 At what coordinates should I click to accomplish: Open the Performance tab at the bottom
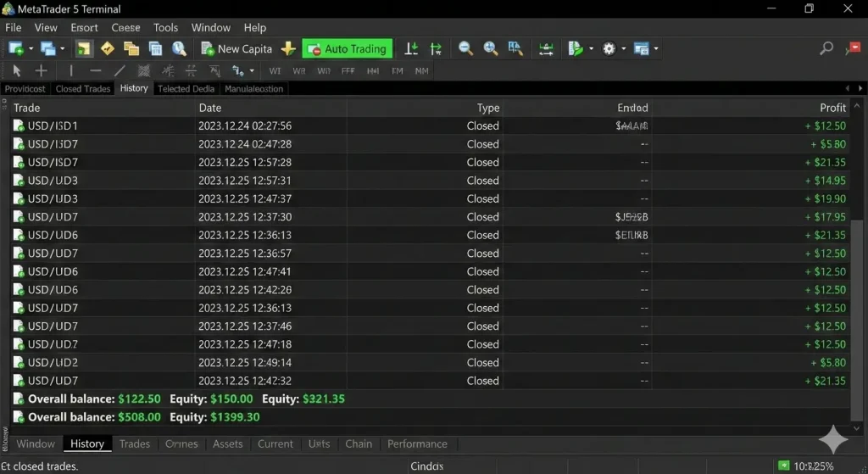[x=417, y=444]
